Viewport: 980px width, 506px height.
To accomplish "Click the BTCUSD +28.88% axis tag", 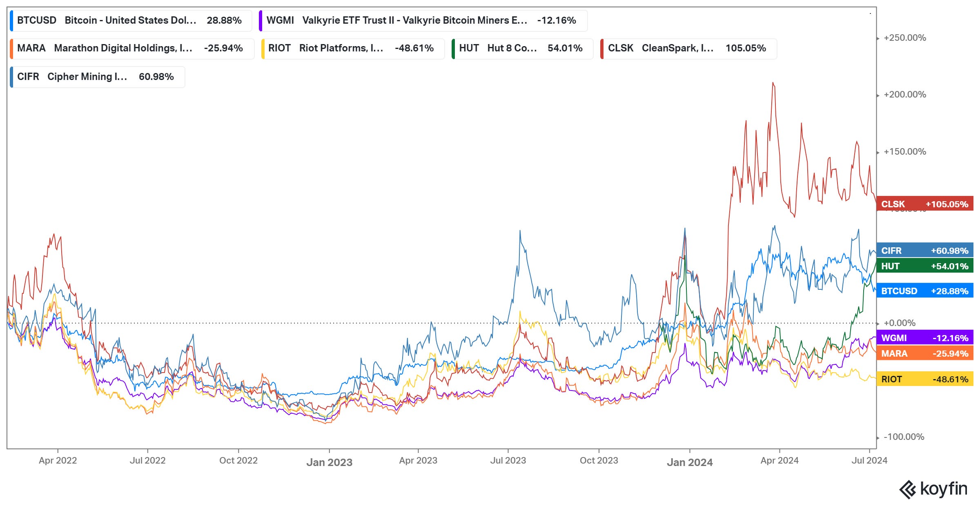I will pos(924,291).
